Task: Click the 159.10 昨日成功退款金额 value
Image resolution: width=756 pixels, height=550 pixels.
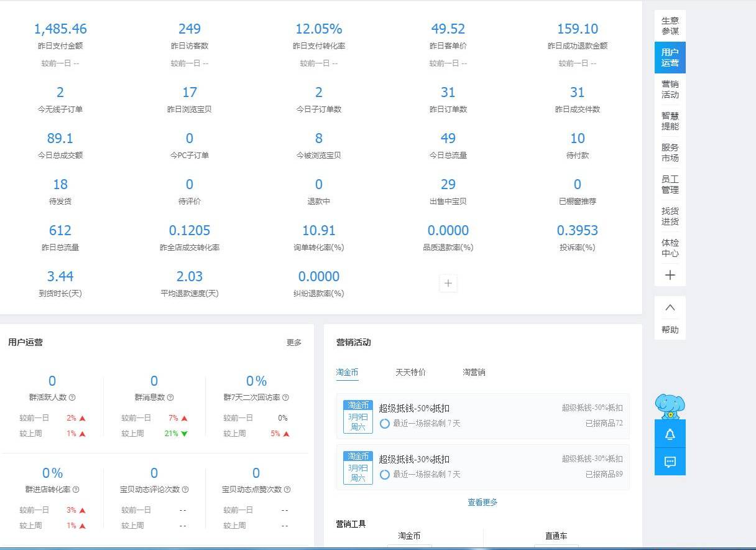Action: (x=578, y=29)
